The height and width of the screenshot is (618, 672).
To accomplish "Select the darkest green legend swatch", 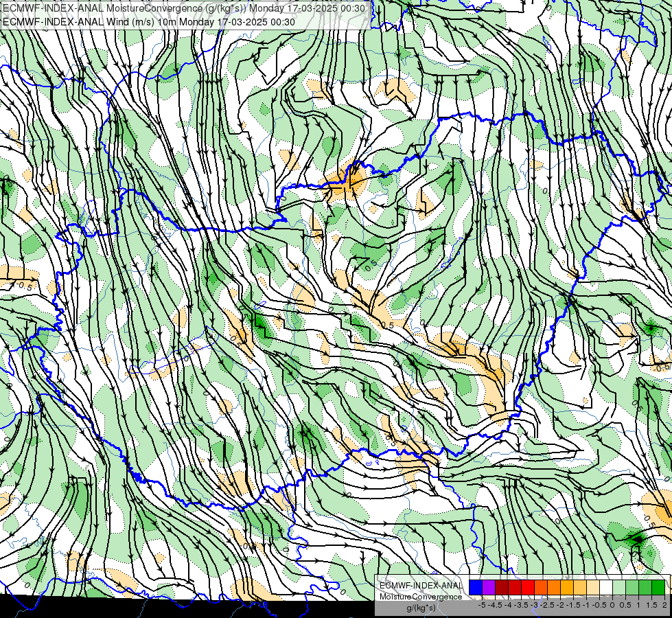I will tap(658, 587).
